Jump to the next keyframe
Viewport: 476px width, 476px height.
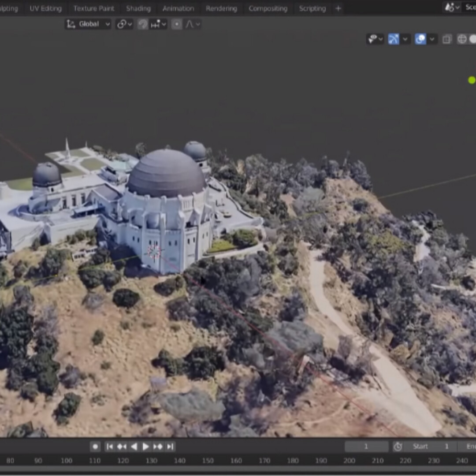(x=158, y=446)
